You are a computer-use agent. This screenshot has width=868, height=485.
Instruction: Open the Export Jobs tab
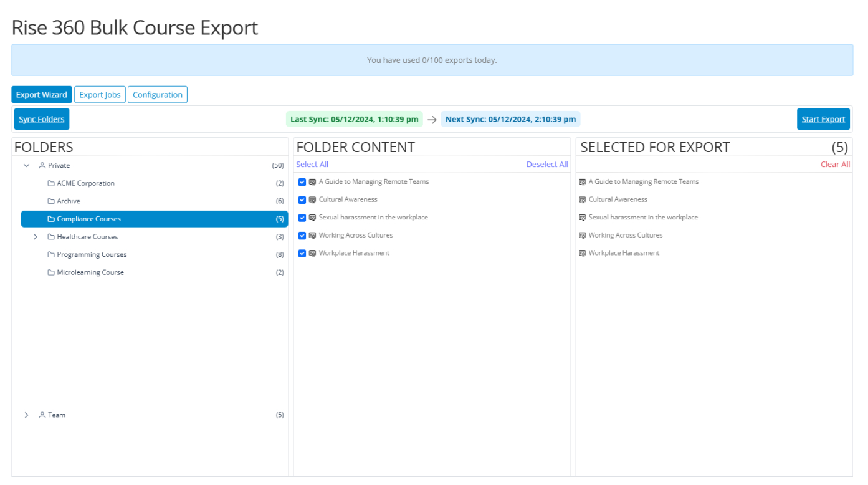point(100,95)
